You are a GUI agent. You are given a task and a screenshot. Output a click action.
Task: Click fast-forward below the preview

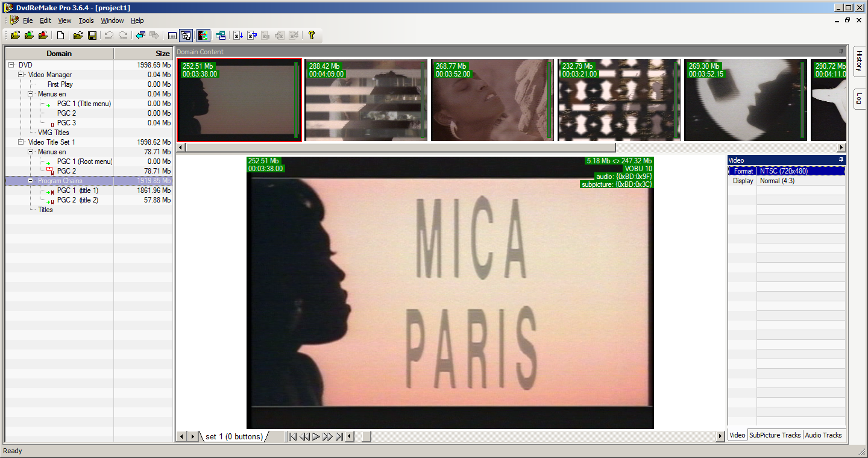(327, 436)
